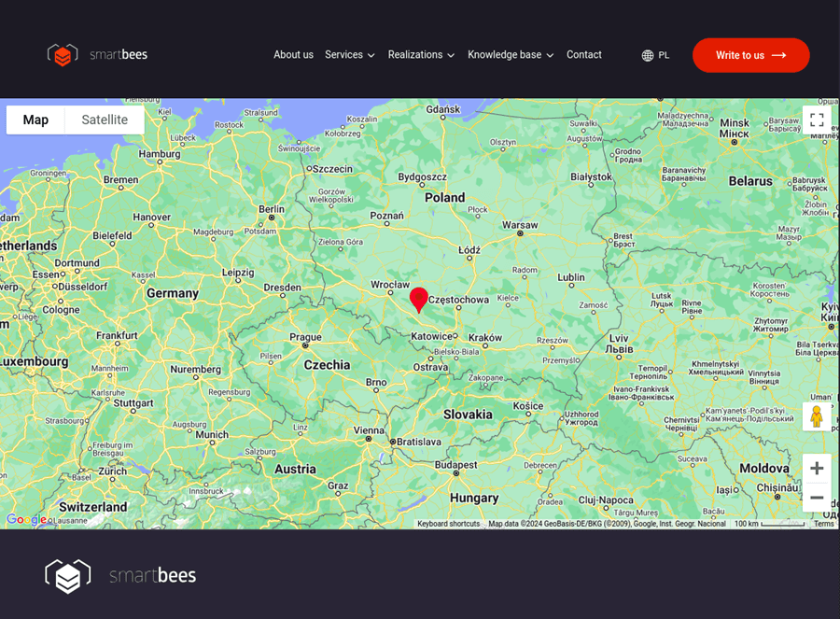Screen dimensions: 840x619
Task: Click the red location pin marker
Action: pos(419,299)
